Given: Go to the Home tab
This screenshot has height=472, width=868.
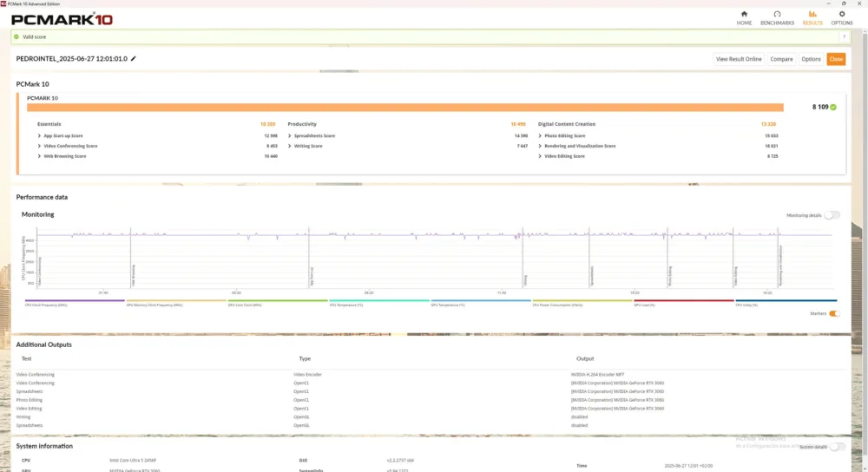Looking at the screenshot, I should (x=744, y=18).
